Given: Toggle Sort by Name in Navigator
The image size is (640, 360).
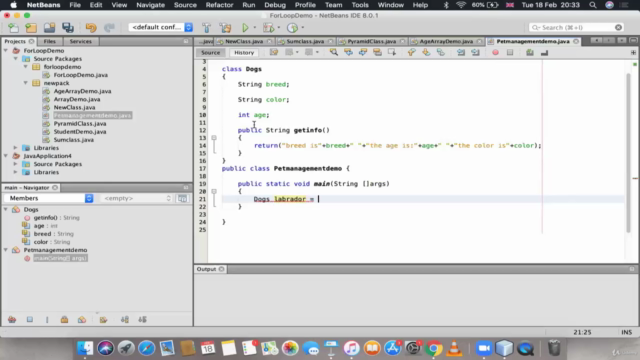Looking at the screenshot, I should tap(124, 320).
